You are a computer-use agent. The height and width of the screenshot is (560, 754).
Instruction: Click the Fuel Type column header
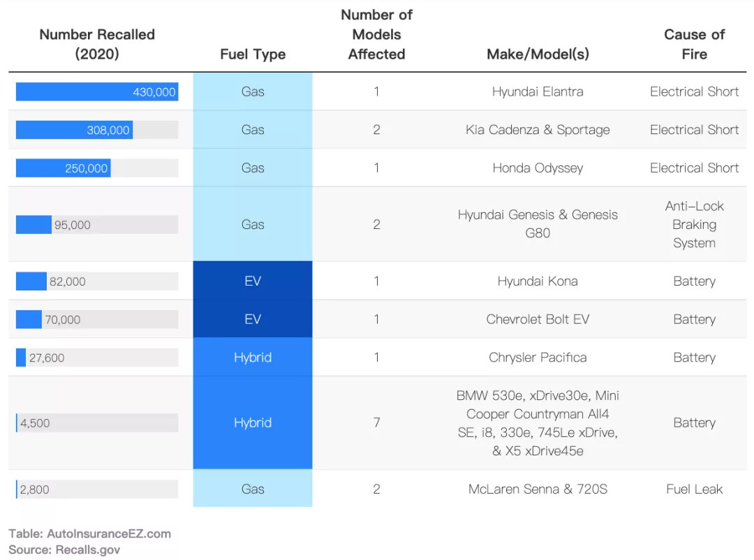pyautogui.click(x=253, y=54)
